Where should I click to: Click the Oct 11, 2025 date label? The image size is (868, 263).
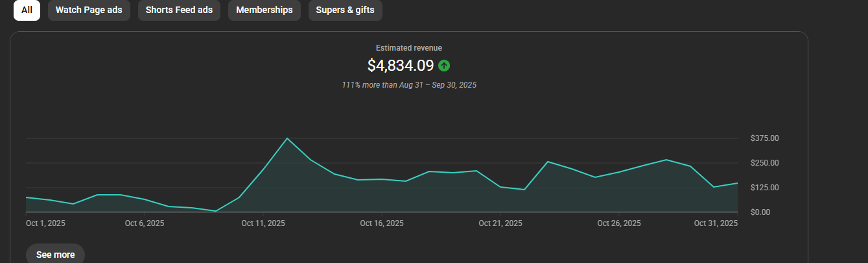(x=263, y=223)
